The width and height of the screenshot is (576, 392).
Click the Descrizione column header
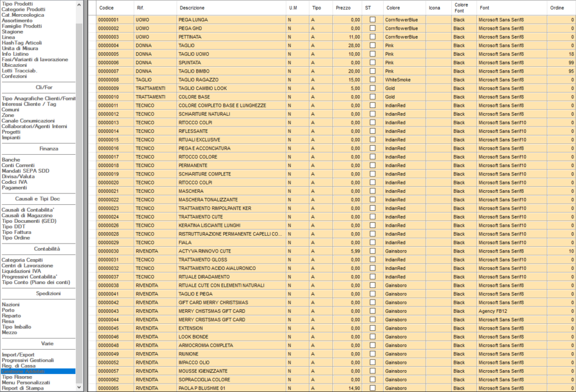point(191,8)
